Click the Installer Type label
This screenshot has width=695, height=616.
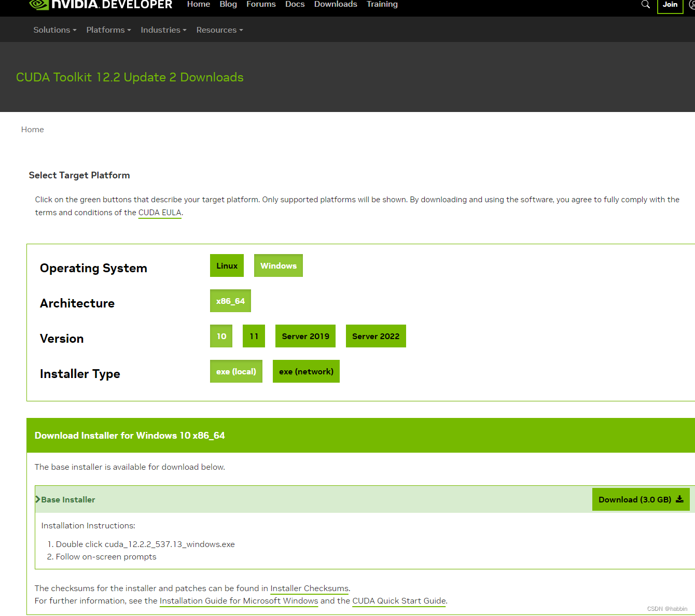point(80,374)
